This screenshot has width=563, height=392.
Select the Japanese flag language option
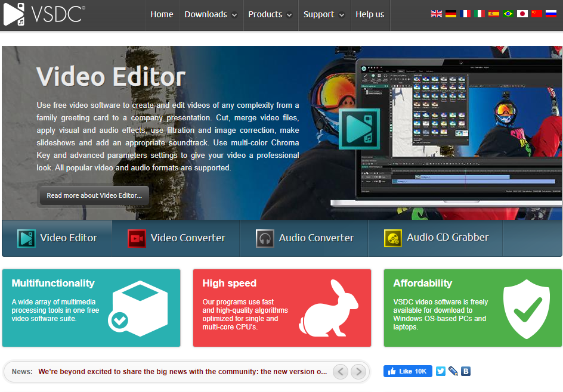(x=522, y=13)
